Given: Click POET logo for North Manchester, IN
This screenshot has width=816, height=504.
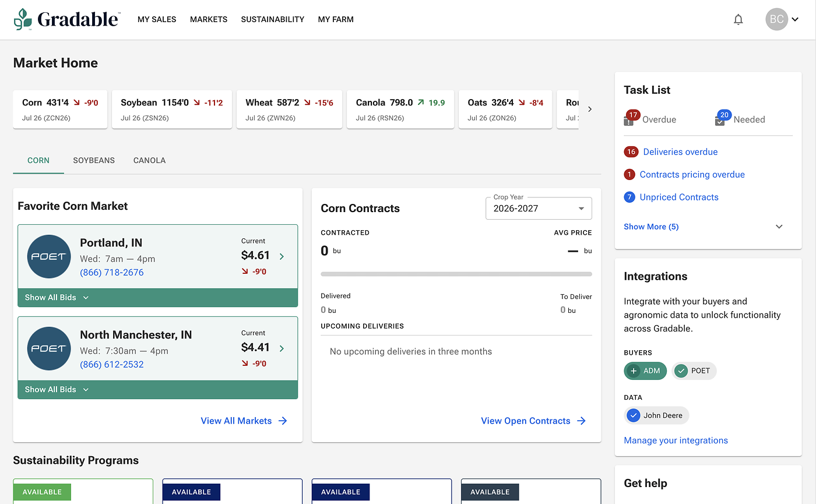Looking at the screenshot, I should (x=49, y=348).
